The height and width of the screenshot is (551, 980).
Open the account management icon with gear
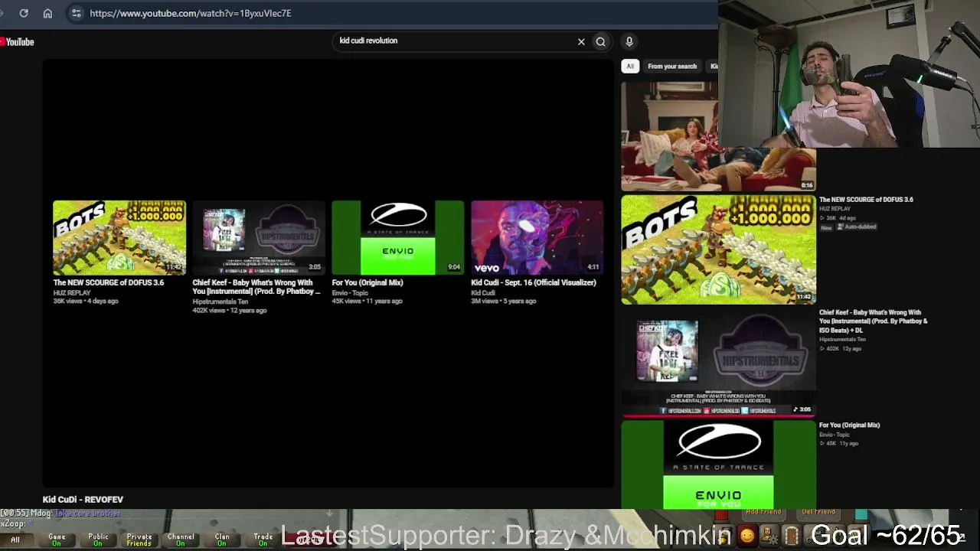[x=768, y=536]
